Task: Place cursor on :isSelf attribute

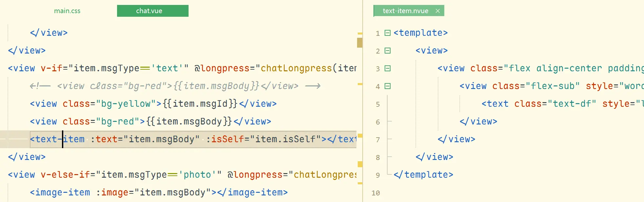Action: click(x=225, y=139)
